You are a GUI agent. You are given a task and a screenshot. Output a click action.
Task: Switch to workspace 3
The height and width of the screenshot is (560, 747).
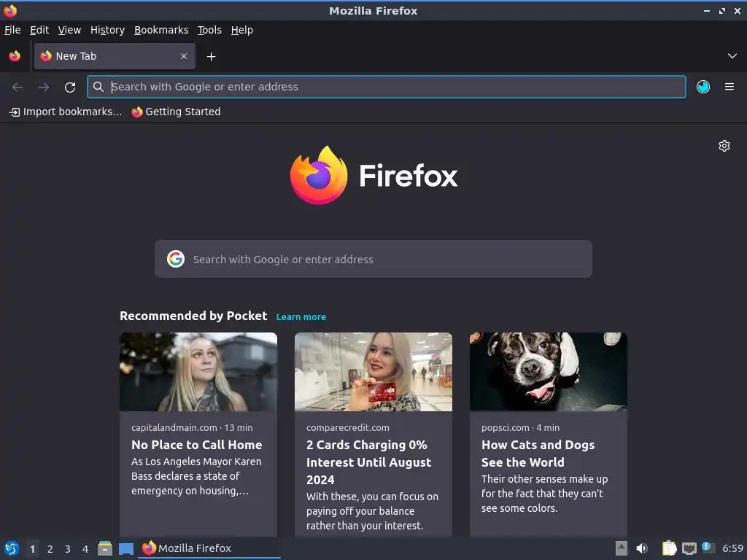point(68,549)
